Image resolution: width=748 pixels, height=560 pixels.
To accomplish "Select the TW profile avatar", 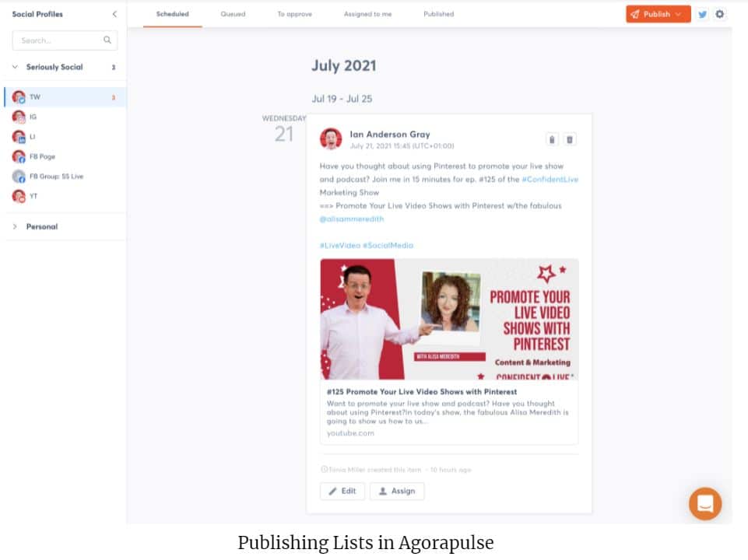I will (19, 97).
